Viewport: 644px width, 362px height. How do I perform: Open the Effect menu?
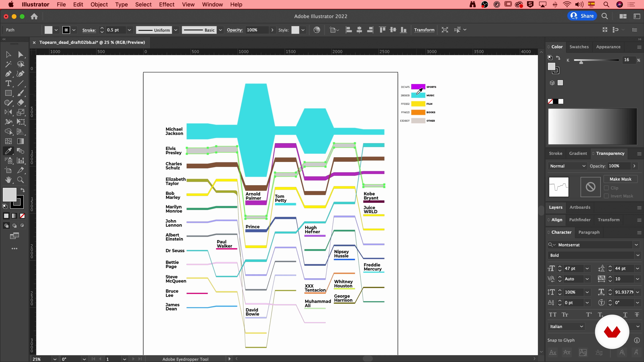(x=167, y=5)
